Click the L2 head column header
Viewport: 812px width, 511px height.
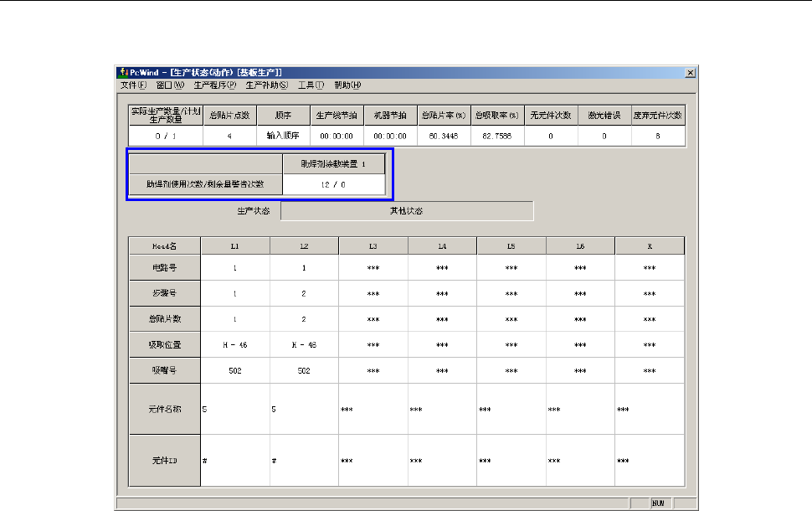pyautogui.click(x=304, y=246)
